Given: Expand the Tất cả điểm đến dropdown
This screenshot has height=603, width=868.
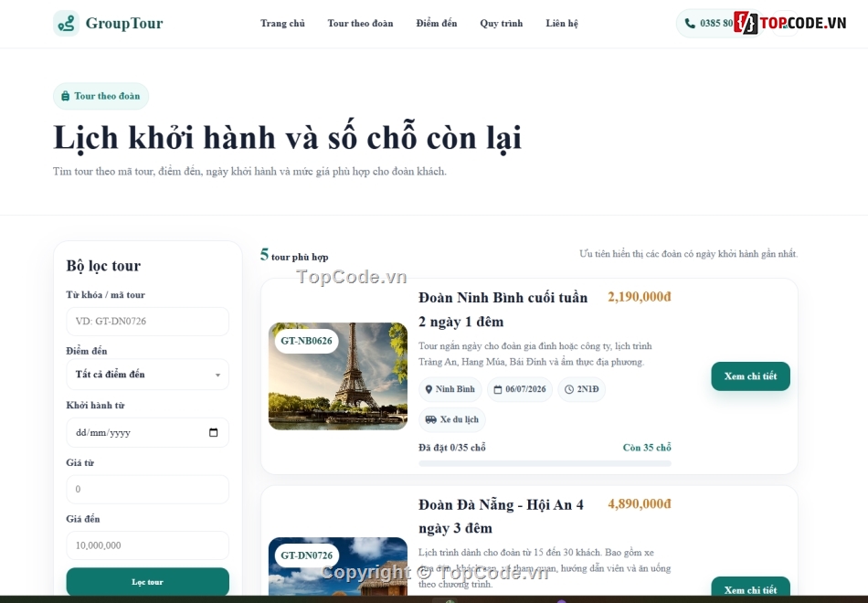Looking at the screenshot, I should point(147,375).
